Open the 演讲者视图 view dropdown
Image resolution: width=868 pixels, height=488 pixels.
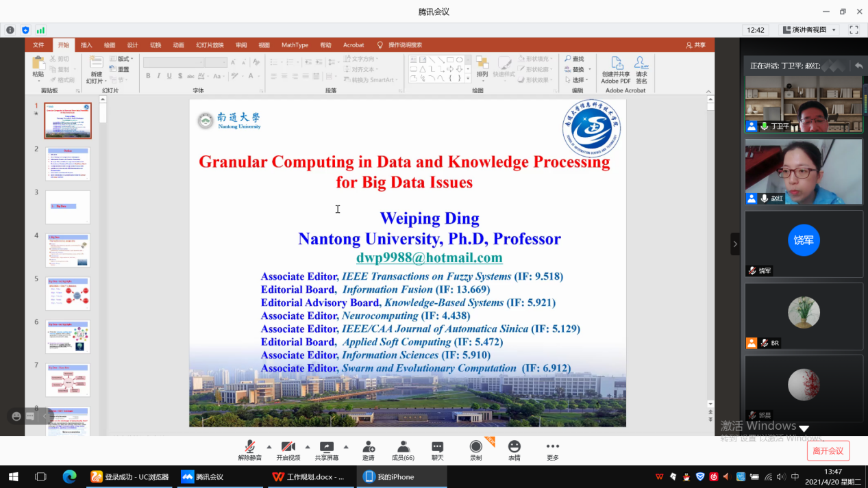pyautogui.click(x=810, y=30)
